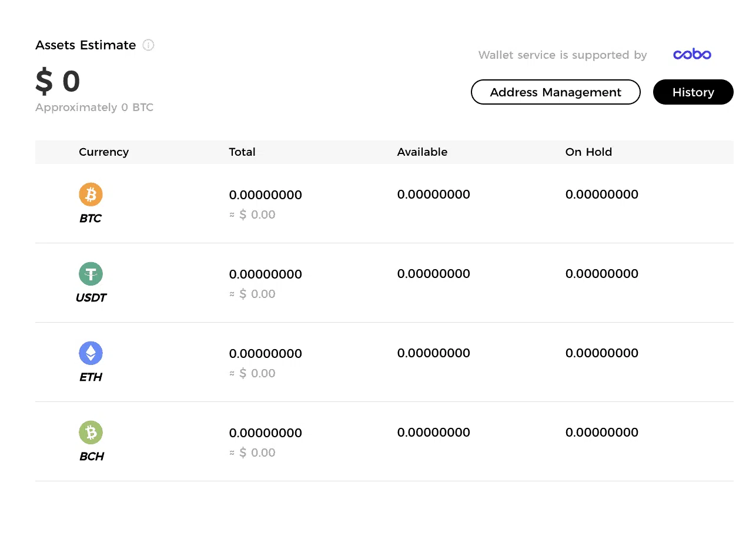Click the Assets Estimate info icon
Image resolution: width=756 pixels, height=536 pixels.
coord(149,45)
